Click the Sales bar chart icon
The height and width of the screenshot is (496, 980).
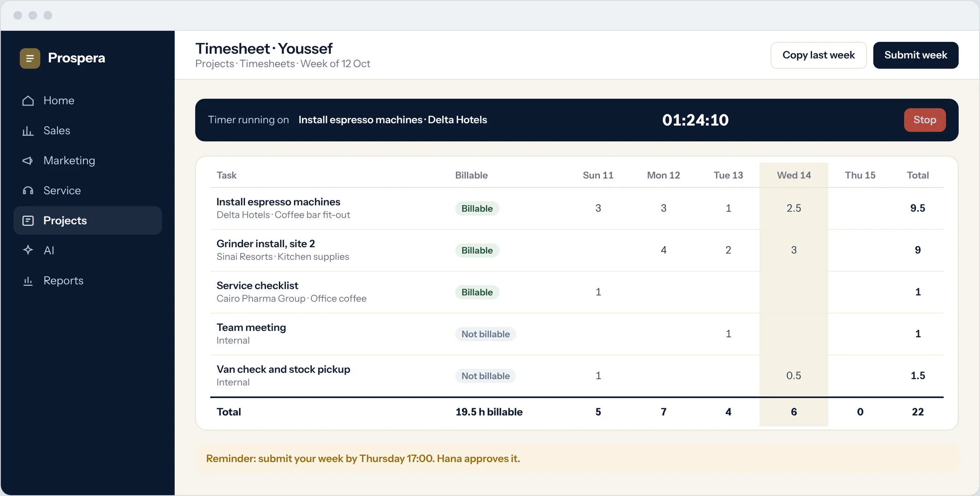tap(28, 130)
